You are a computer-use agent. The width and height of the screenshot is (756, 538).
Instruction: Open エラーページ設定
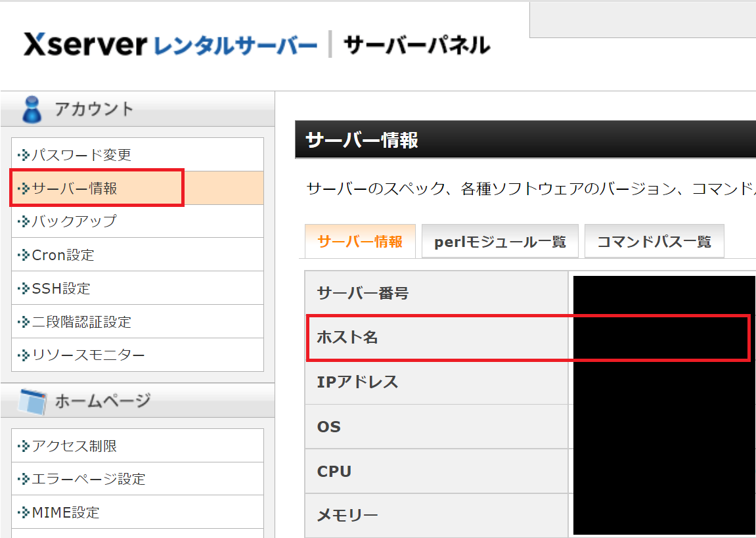137,479
